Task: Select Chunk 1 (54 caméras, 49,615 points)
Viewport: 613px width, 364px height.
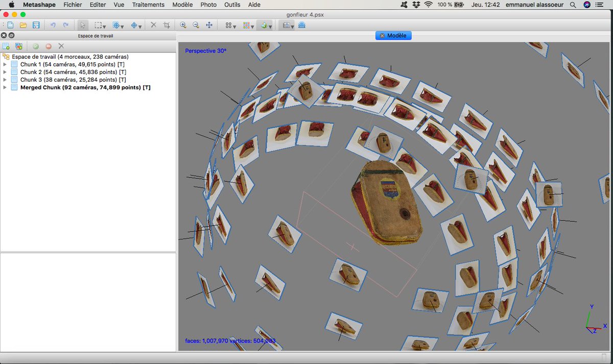Action: point(73,64)
